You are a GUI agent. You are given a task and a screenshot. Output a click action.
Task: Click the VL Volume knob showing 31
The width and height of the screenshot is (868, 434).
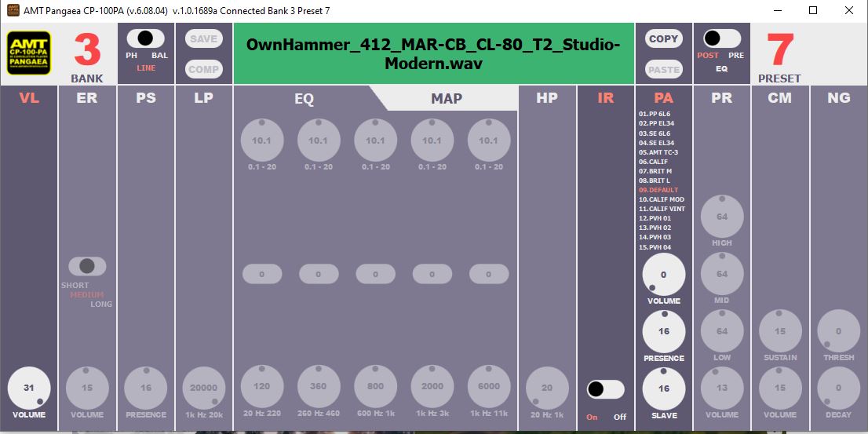(x=29, y=388)
